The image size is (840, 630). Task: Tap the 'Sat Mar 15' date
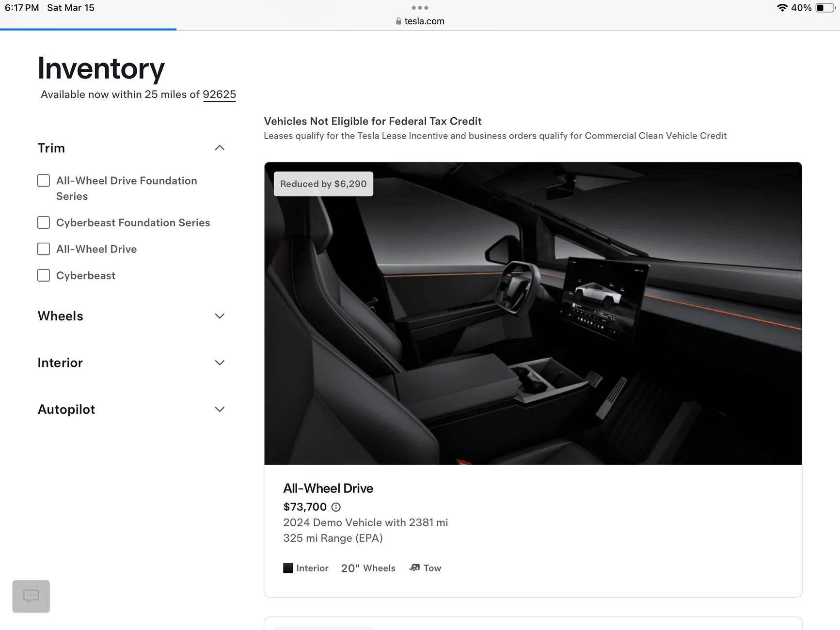click(x=71, y=8)
